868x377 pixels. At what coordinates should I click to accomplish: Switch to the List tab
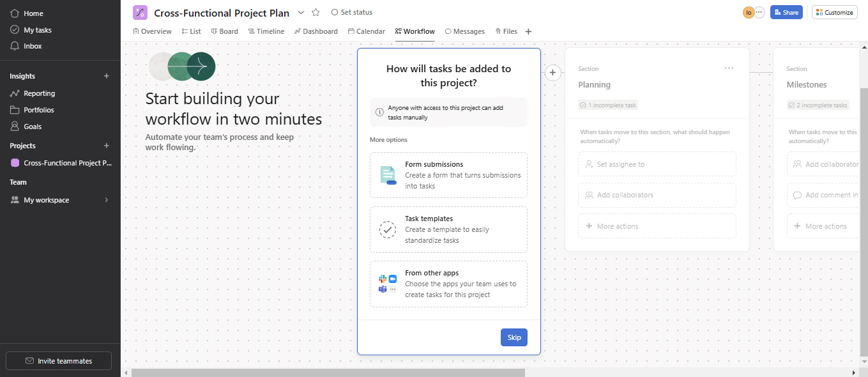(191, 31)
